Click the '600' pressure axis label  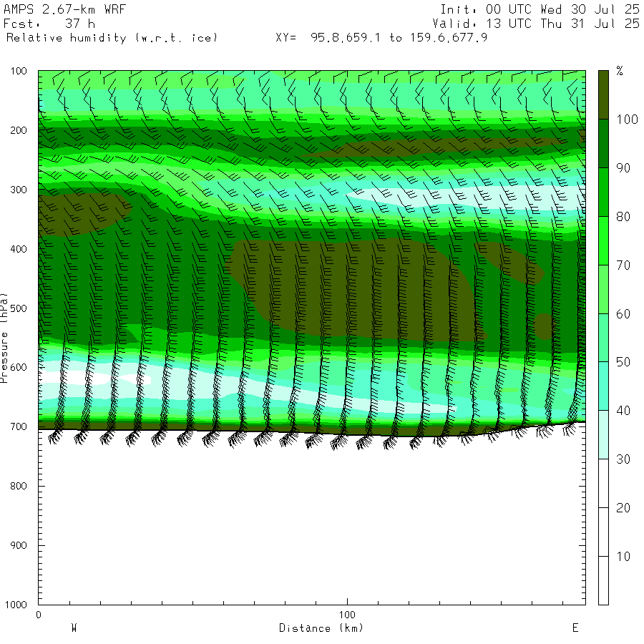click(x=19, y=368)
